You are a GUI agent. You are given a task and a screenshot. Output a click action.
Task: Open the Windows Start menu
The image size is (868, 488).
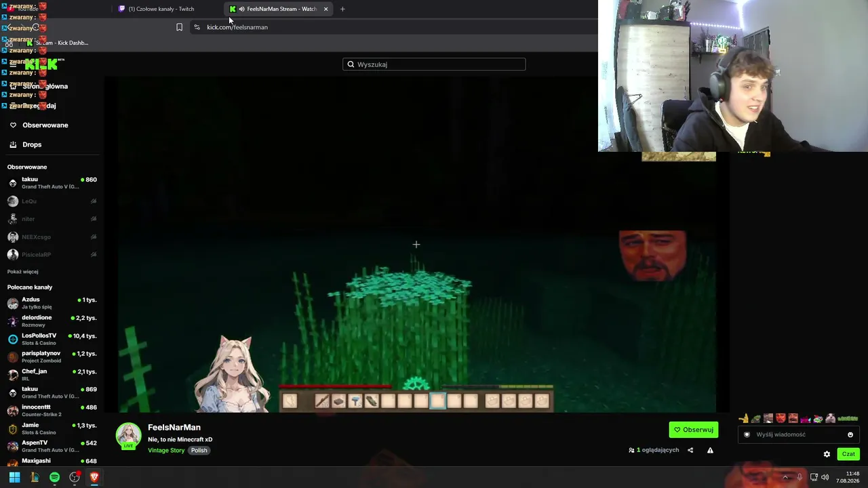[x=14, y=477]
